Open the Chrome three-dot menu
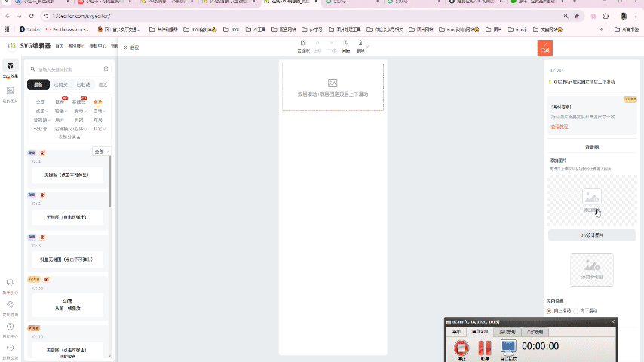 [636, 16]
